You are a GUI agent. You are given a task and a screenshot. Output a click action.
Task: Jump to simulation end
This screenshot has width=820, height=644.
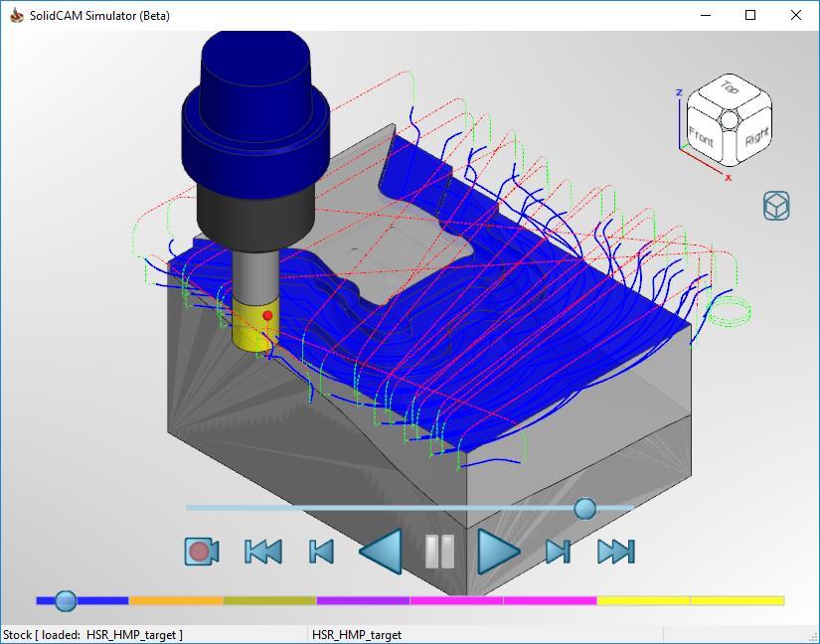[x=616, y=552]
